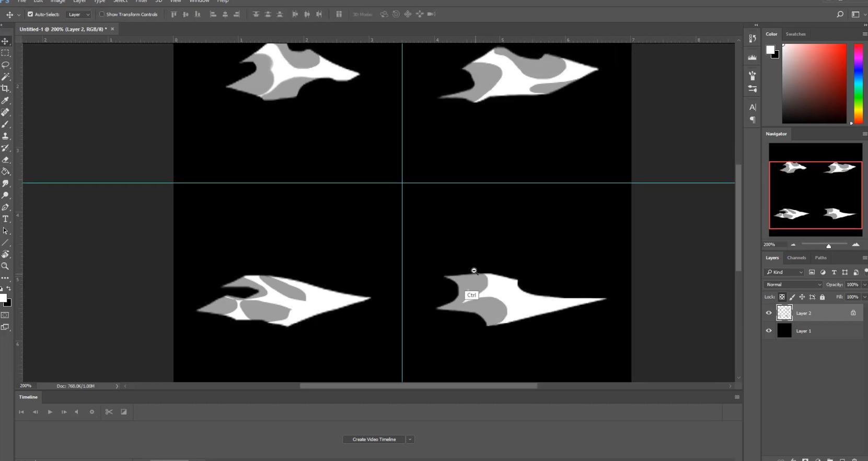
Task: Select the Healing Brush tool
Action: tap(5, 112)
